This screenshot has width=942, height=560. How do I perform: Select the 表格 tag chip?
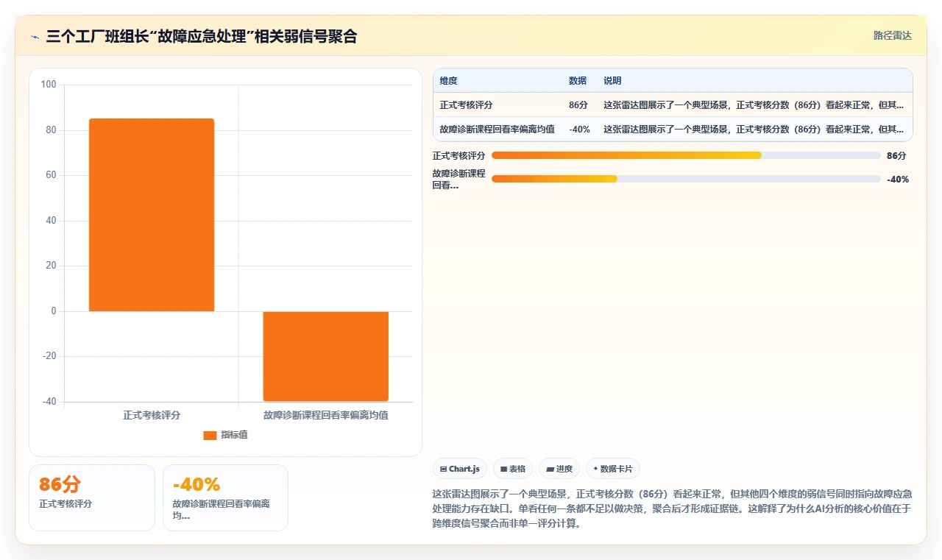(513, 469)
